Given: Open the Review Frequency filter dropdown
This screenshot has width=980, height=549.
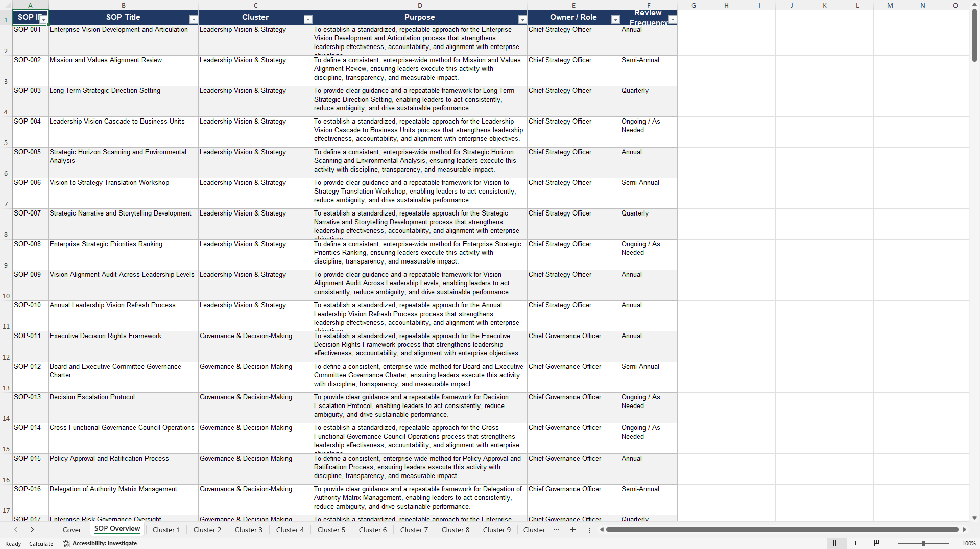Looking at the screenshot, I should click(673, 19).
